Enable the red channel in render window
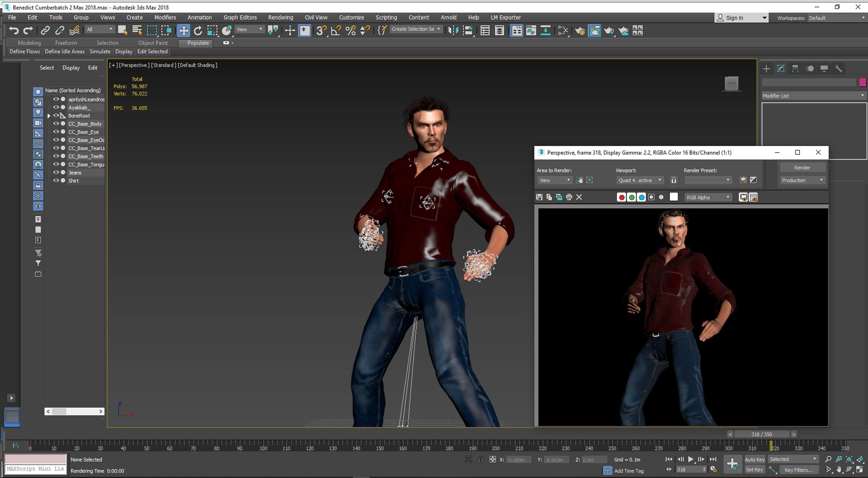 click(622, 197)
